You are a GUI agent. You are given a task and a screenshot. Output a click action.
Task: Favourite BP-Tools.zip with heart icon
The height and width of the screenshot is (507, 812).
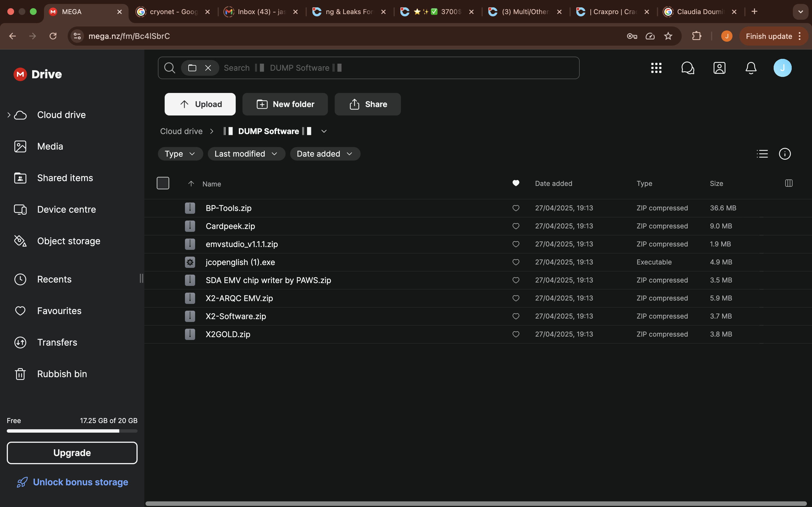[516, 208]
